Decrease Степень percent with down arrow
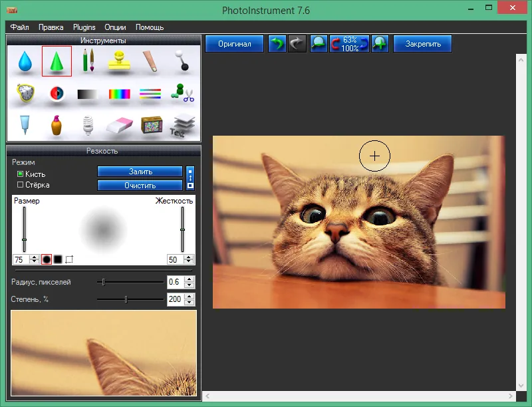 pos(190,302)
